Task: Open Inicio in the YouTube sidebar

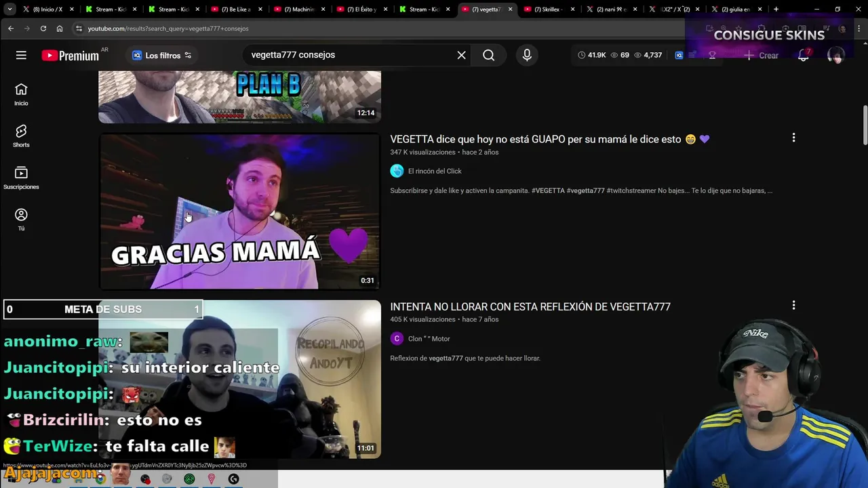Action: point(21,94)
